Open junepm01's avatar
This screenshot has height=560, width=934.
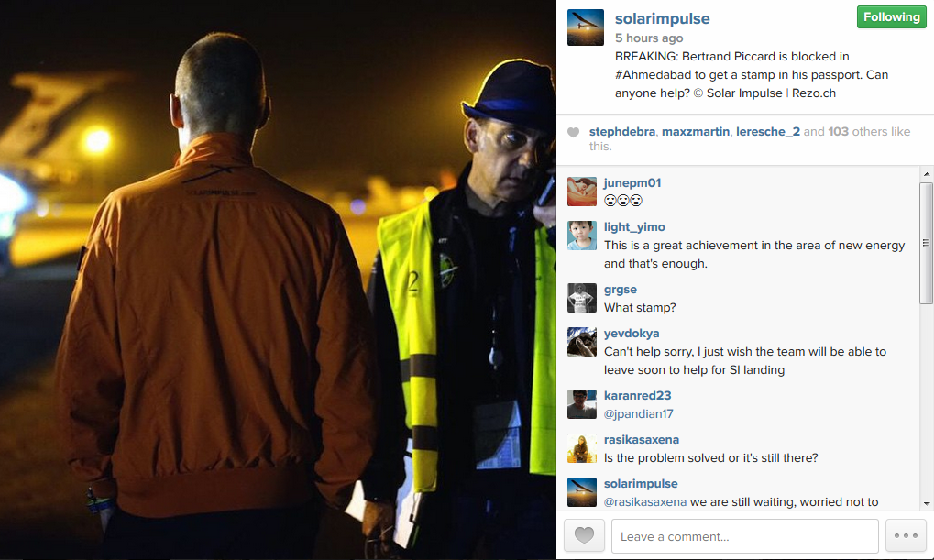click(x=582, y=192)
